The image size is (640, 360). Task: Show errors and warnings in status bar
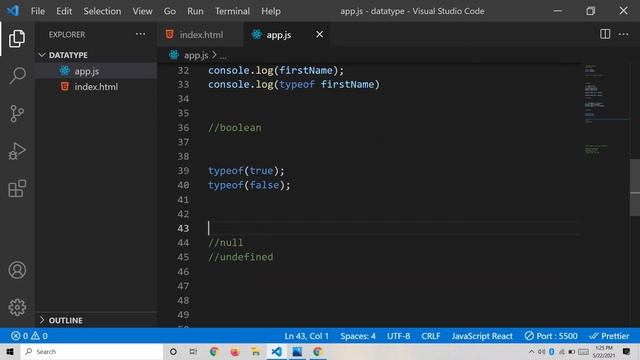[29, 336]
